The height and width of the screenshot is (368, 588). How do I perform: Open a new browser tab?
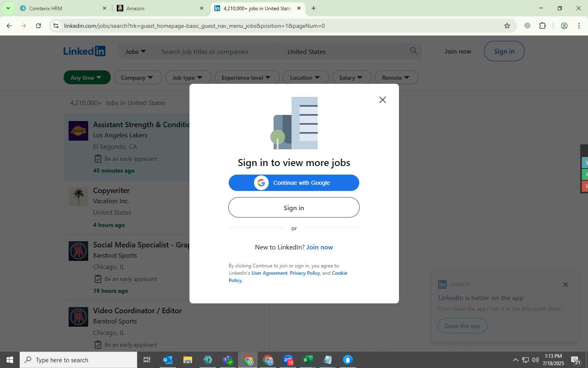314,8
